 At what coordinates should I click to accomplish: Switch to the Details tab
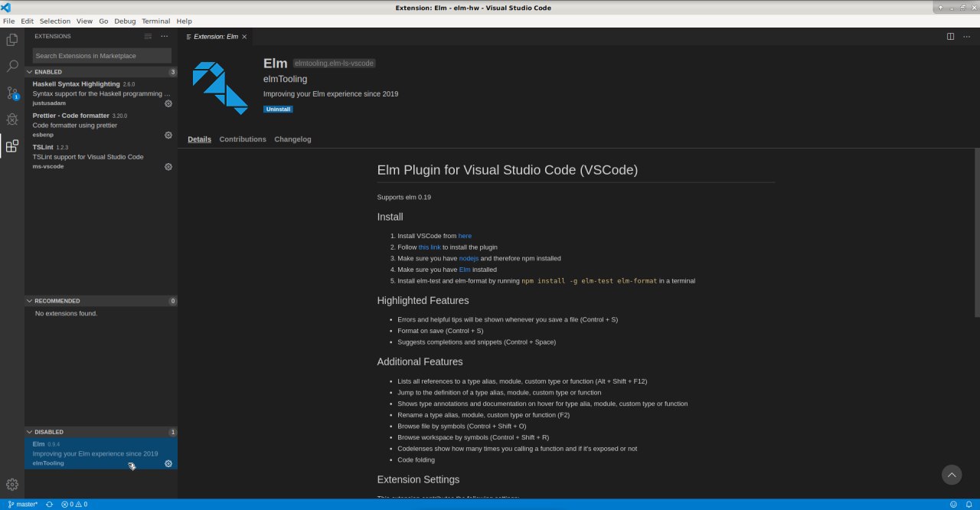point(199,139)
